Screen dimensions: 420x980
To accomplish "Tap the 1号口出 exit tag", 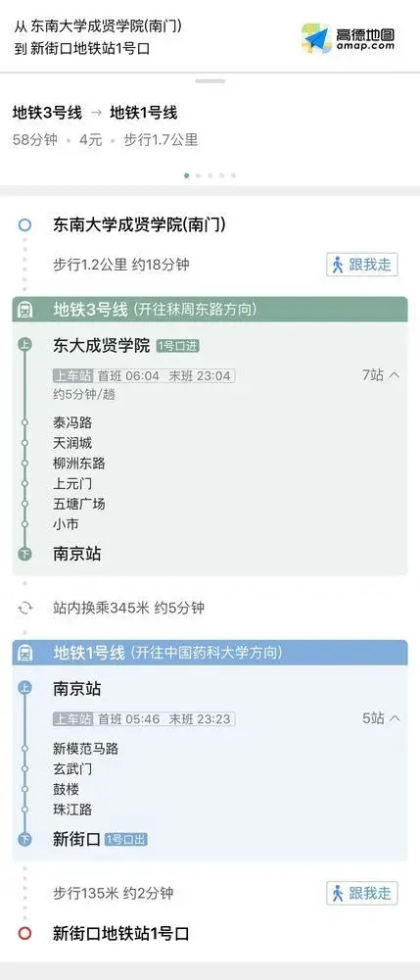I will (126, 840).
